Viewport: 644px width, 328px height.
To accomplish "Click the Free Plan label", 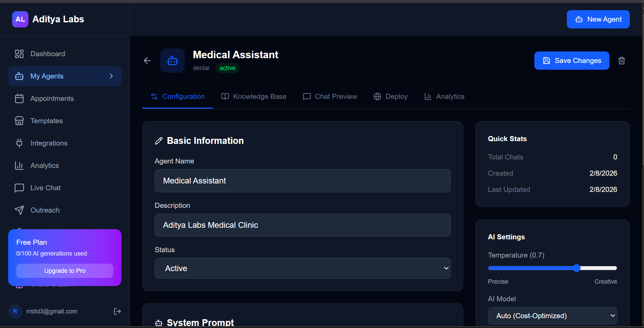I will coord(31,242).
